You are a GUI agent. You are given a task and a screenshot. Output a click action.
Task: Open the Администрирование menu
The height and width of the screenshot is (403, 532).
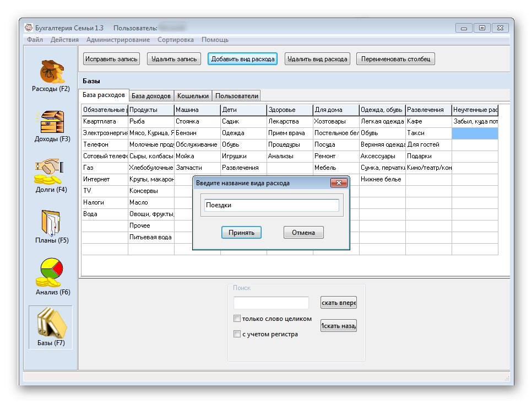click(118, 40)
